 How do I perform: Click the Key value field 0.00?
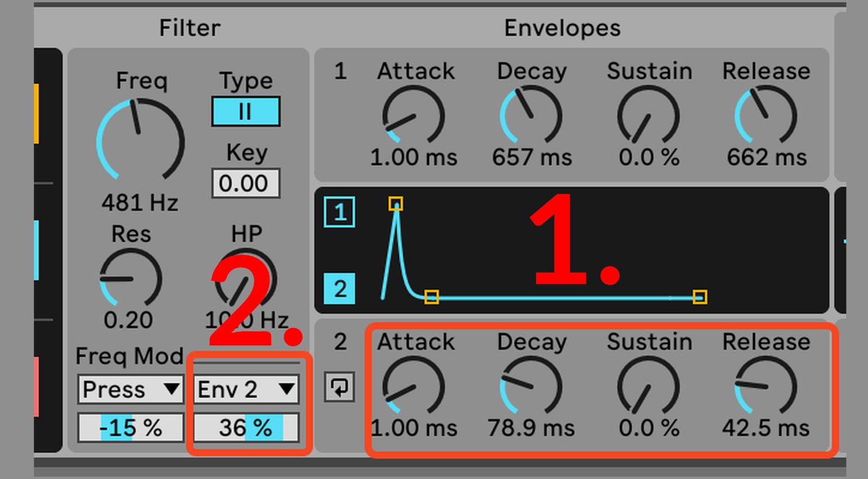tap(246, 184)
